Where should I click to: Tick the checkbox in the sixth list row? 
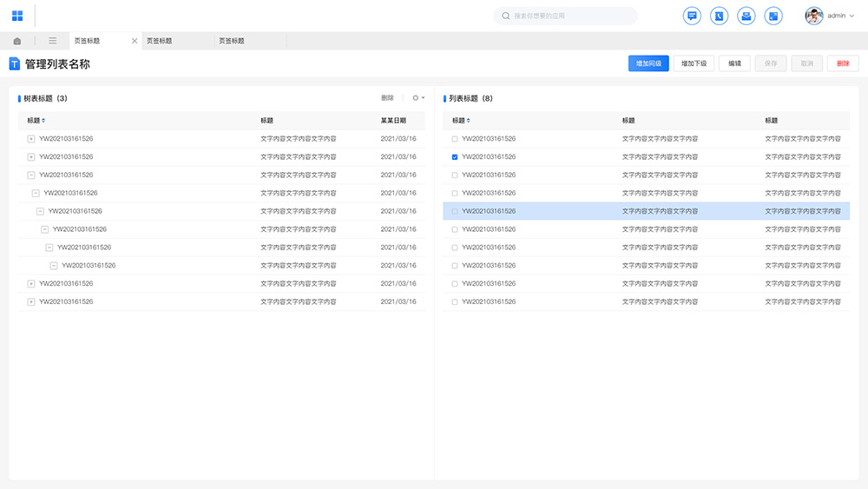click(455, 229)
